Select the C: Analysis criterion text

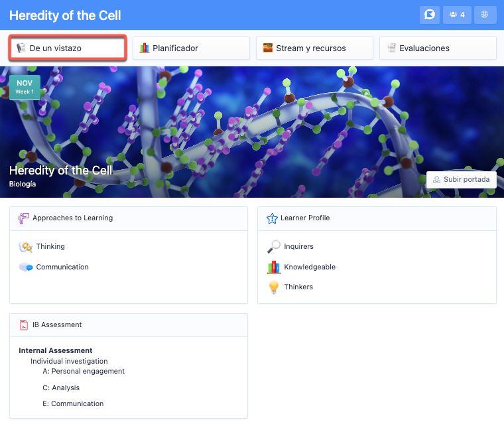click(61, 388)
